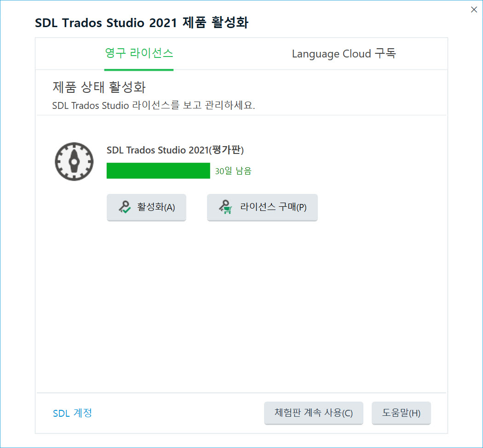Click the 제품 상태 활성화 heading
The width and height of the screenshot is (483, 448).
click(x=99, y=87)
